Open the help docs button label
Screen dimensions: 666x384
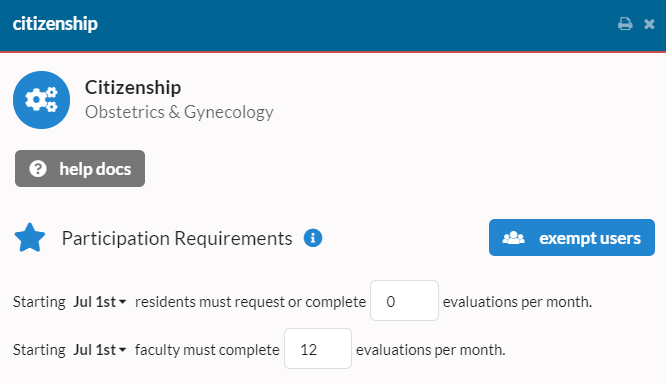[95, 169]
